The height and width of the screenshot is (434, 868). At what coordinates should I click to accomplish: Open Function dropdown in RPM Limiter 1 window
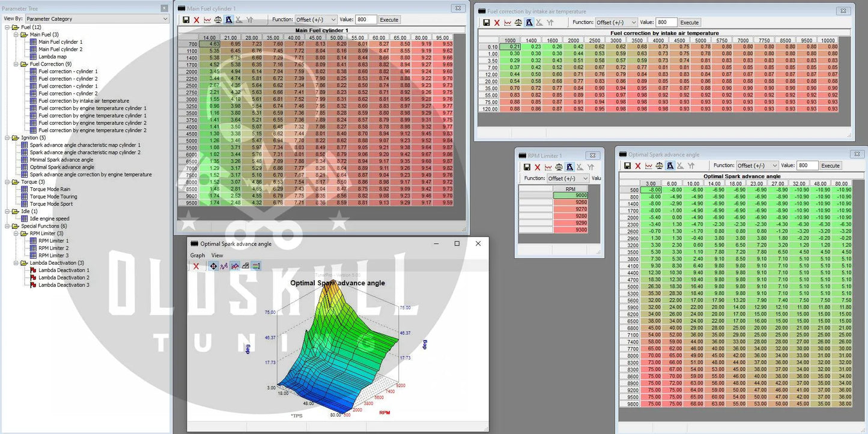pos(568,178)
